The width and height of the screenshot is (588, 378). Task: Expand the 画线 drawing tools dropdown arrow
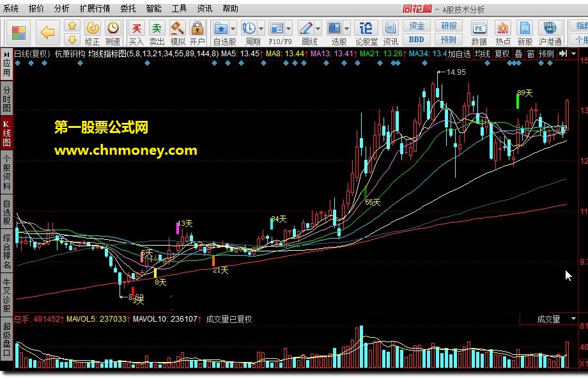pos(318,28)
